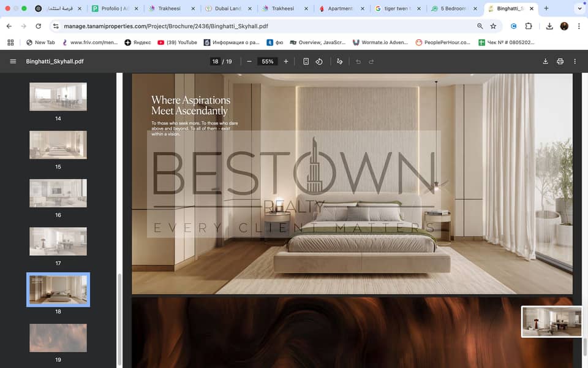
Task: Select page 14 thumbnail
Action: point(58,96)
